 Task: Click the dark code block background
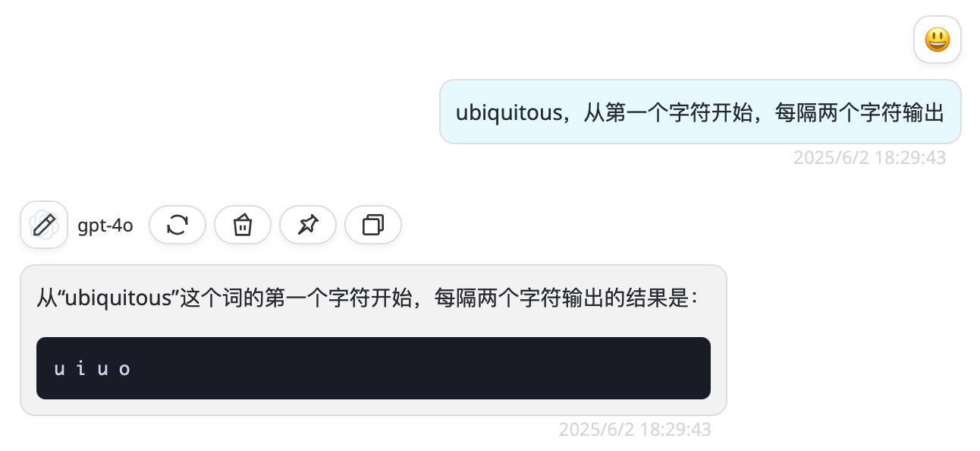pos(373,368)
